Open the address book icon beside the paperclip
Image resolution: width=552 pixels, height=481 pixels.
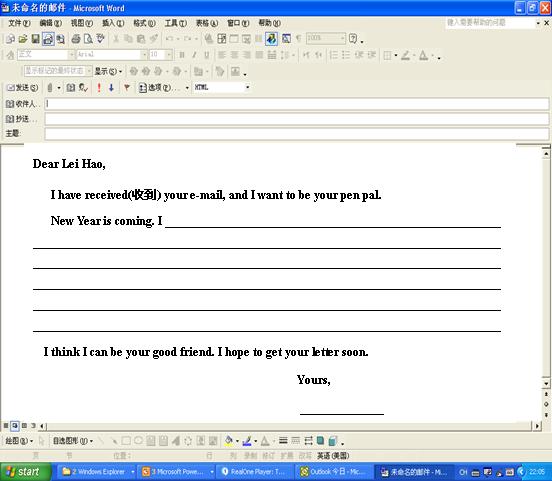coord(71,87)
